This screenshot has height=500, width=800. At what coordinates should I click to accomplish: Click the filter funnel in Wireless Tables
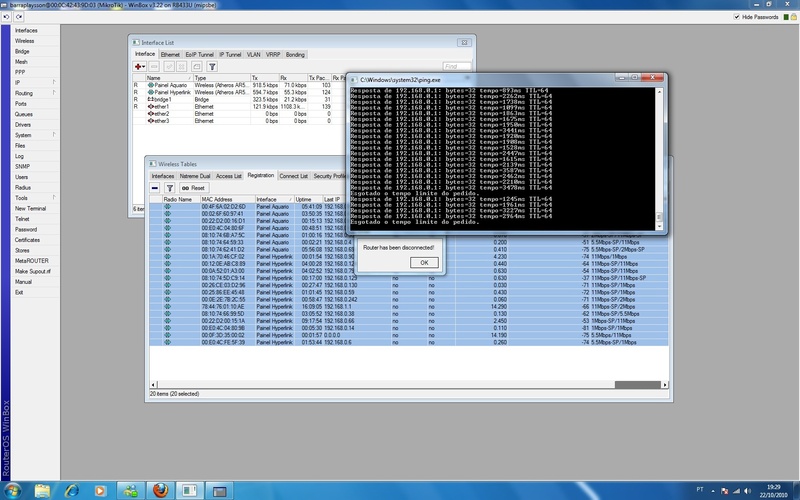170,188
